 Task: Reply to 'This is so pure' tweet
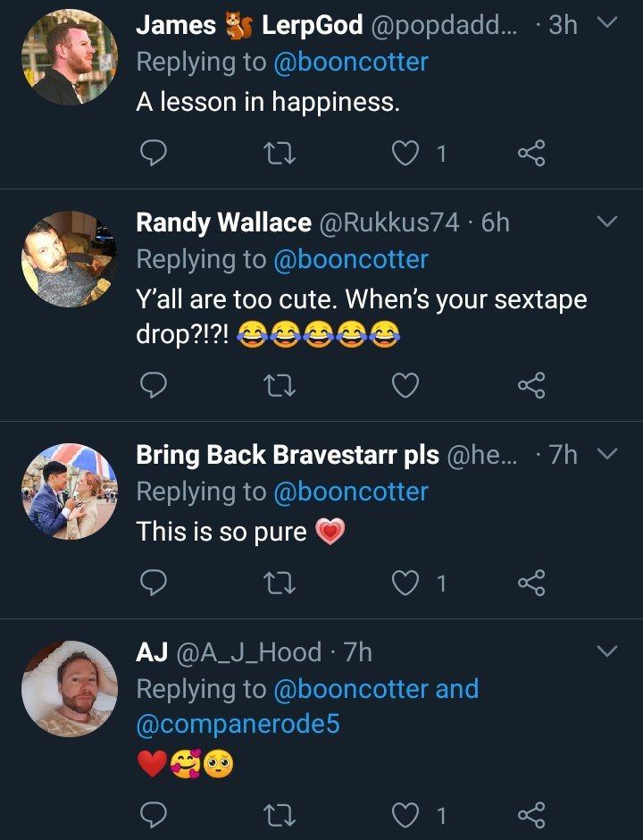point(154,584)
